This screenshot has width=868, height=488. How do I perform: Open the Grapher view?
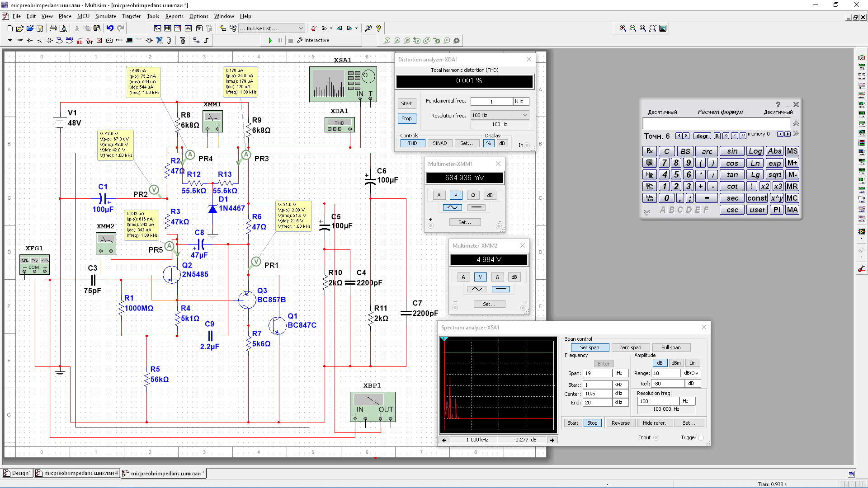[x=188, y=28]
